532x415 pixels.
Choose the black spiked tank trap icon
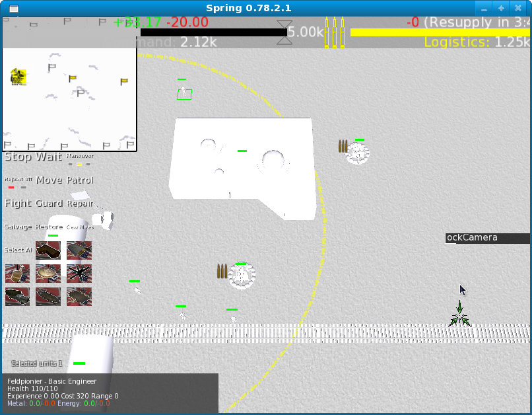(79, 274)
